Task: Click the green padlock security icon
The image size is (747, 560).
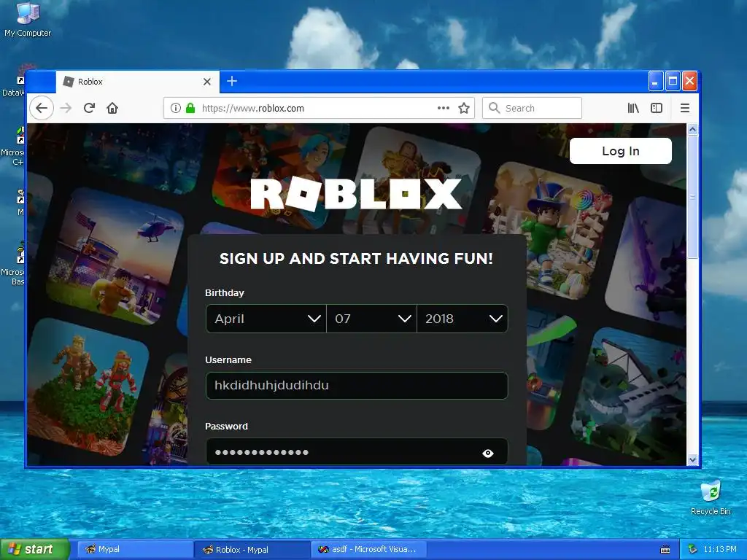Action: tap(190, 108)
